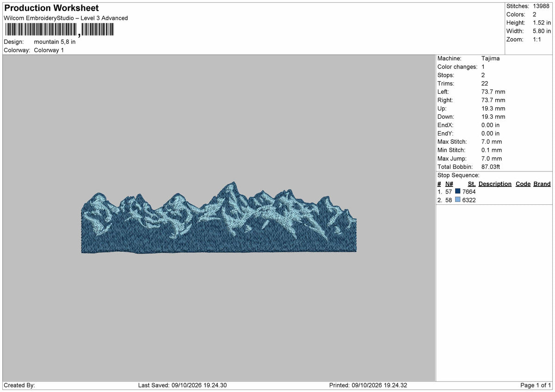The width and height of the screenshot is (555, 392).
Task: Click the machine value 'Tajima'
Action: [490, 58]
